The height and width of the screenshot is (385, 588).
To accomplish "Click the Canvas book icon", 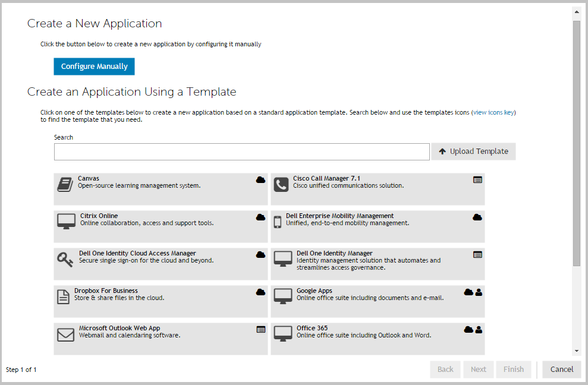I will click(65, 184).
